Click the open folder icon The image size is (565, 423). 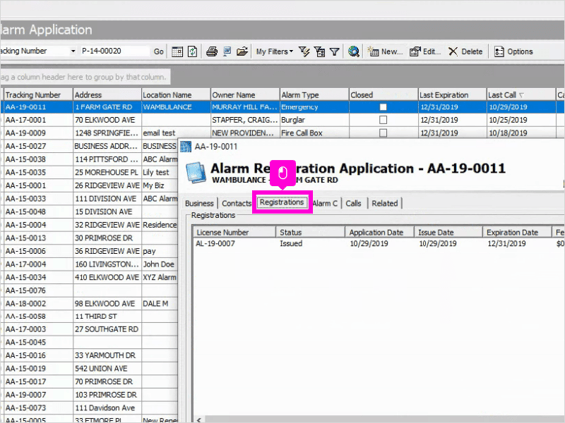(242, 52)
